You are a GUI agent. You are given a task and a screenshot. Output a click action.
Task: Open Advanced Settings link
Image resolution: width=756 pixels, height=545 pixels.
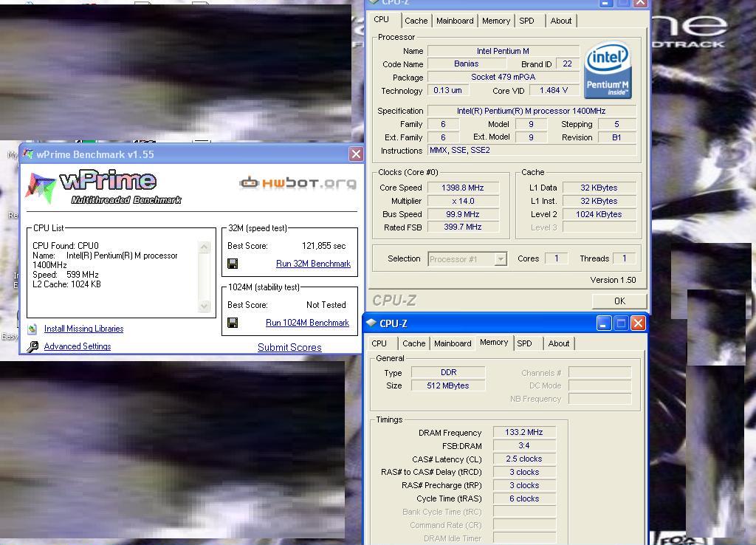point(77,346)
